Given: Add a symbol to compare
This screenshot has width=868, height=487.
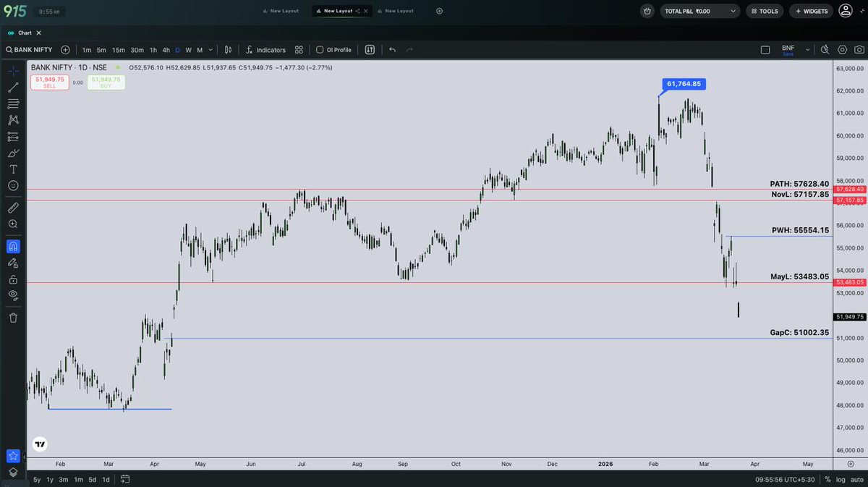Looking at the screenshot, I should 66,50.
